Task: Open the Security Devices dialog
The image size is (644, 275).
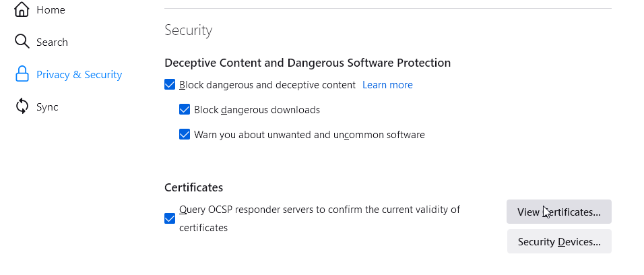Action: [559, 241]
